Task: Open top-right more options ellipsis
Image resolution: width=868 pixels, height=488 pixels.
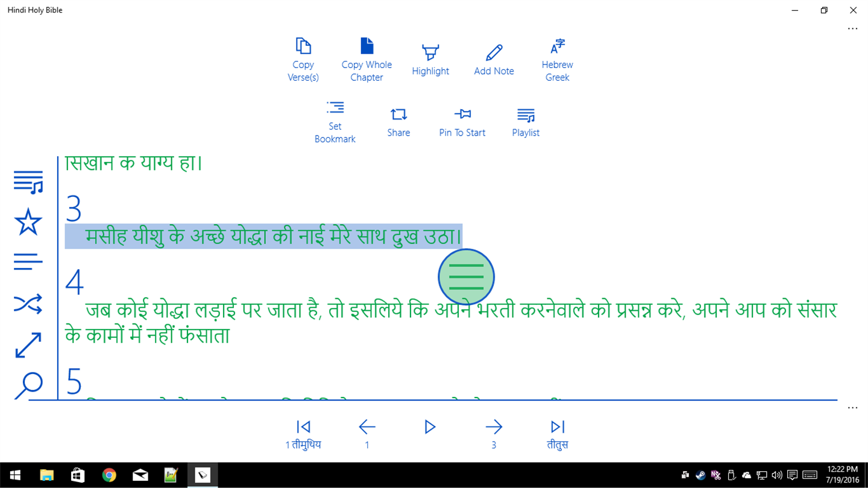Action: [x=852, y=28]
